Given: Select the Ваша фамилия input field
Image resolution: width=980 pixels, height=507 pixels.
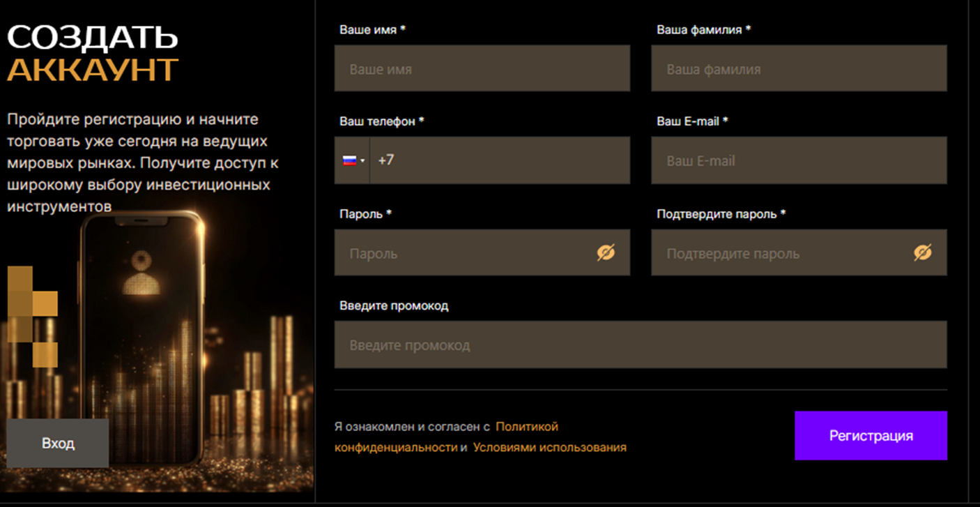Looking at the screenshot, I should click(799, 68).
